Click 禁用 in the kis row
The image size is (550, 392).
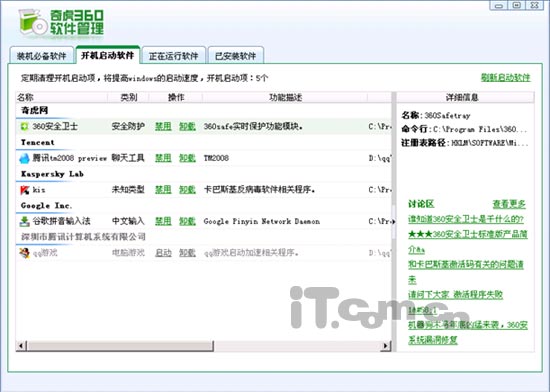click(163, 190)
